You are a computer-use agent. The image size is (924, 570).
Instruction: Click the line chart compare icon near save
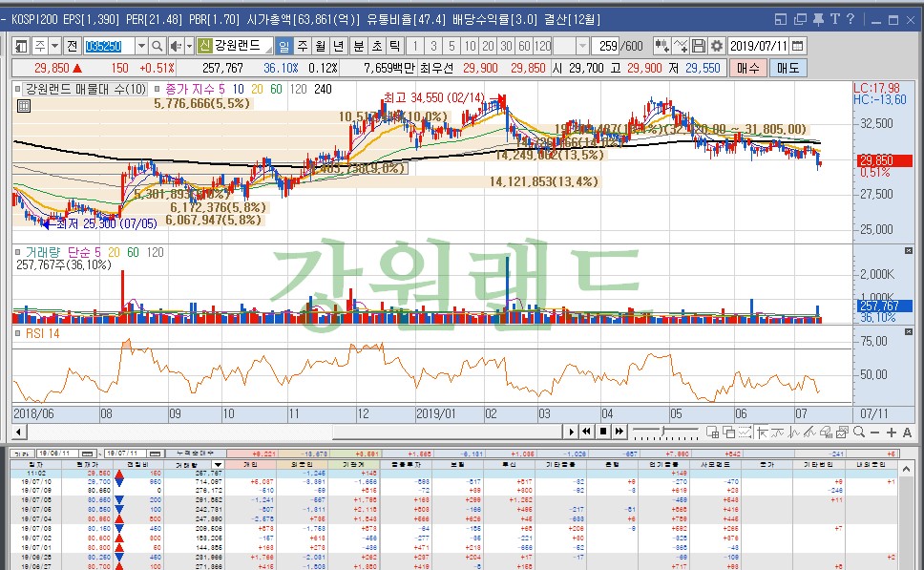[x=682, y=46]
